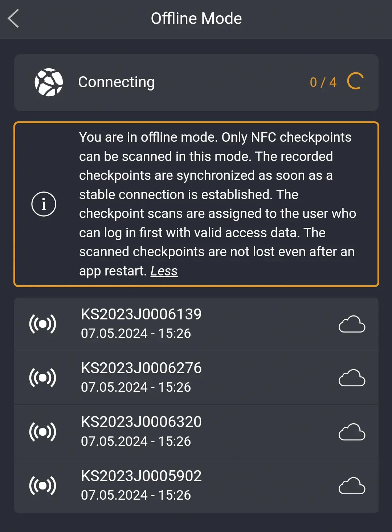
Task: Select the NFC icon for checkpoint KS2023J0006139
Action: point(42,323)
